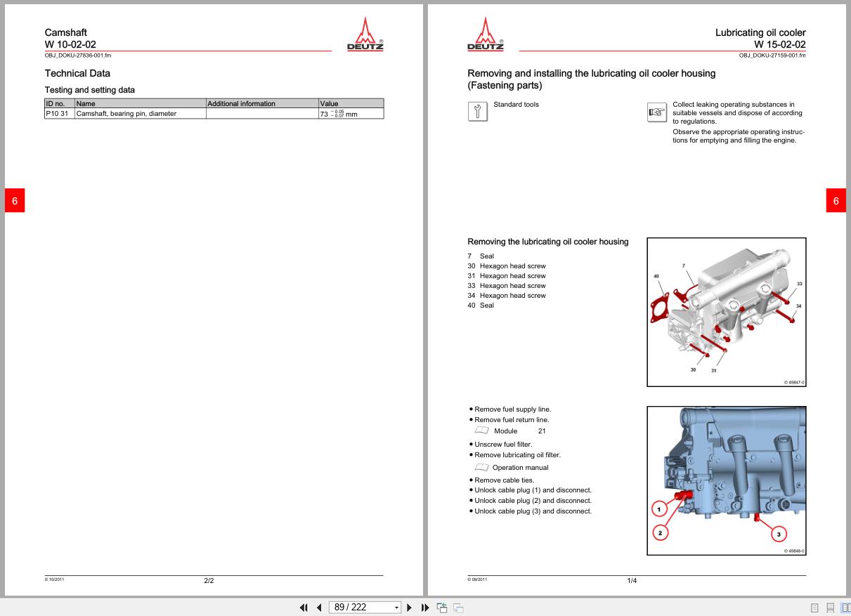Click page footer '1/4'
Screen dimensions: 851x616
(x=632, y=581)
